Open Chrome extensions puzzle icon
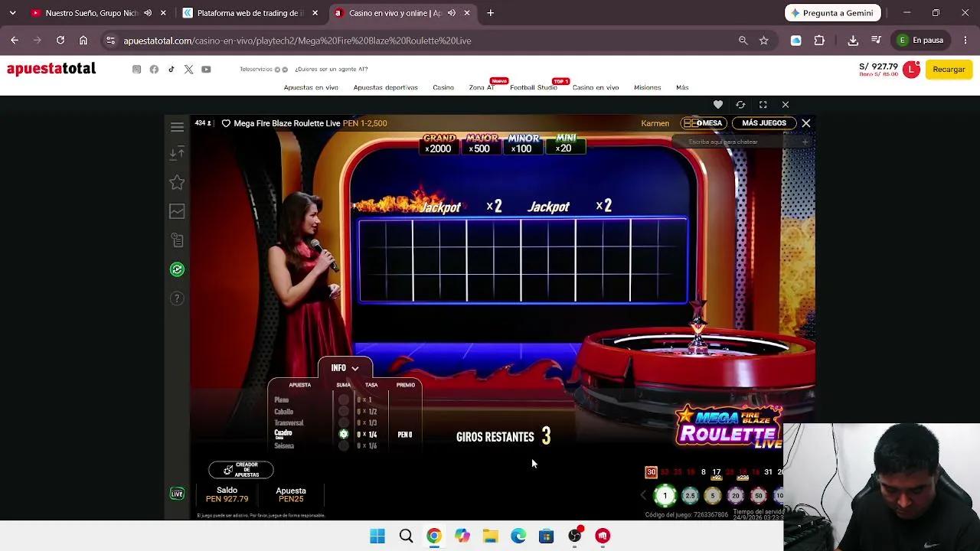The image size is (980, 551). click(819, 41)
